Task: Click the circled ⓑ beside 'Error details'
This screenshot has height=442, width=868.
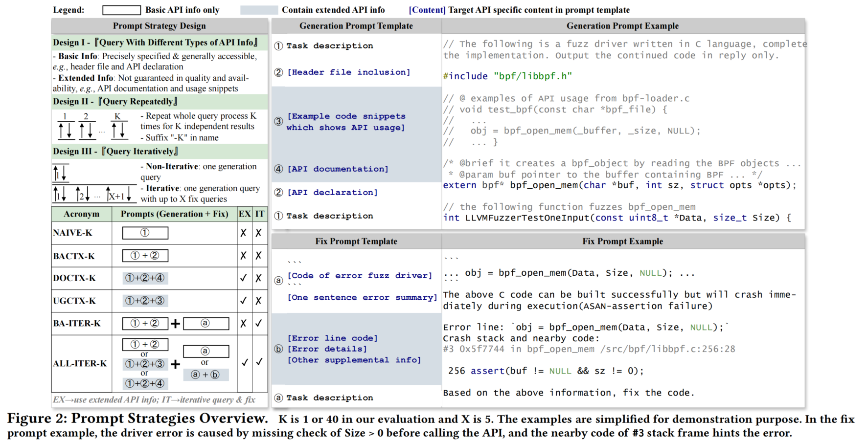Action: 278,349
